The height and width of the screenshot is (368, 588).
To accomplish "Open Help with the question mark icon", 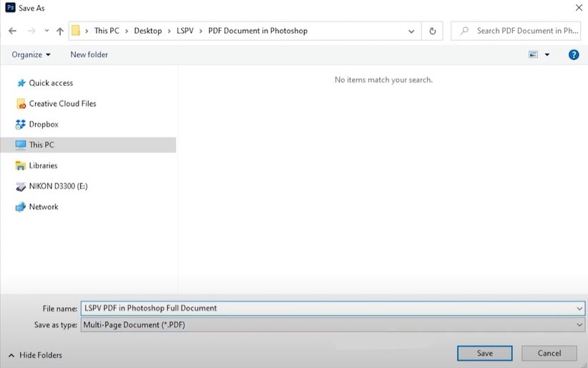I will tap(574, 55).
